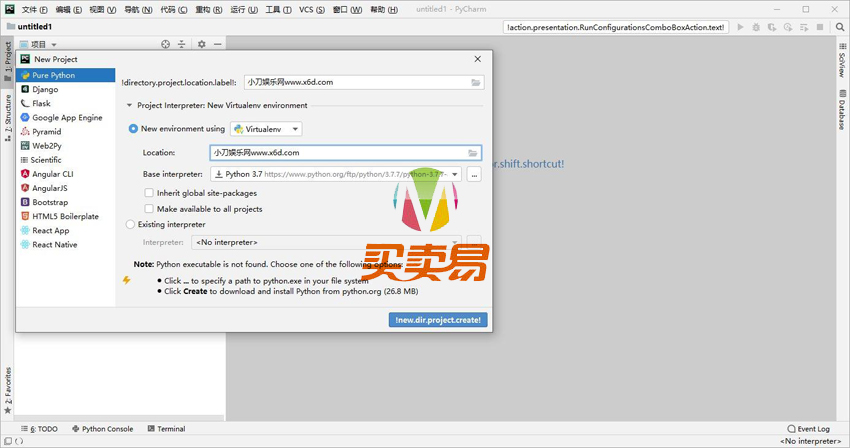Open Virtualenv environment type dropdown
Screen dimensions: 850x448
point(266,129)
